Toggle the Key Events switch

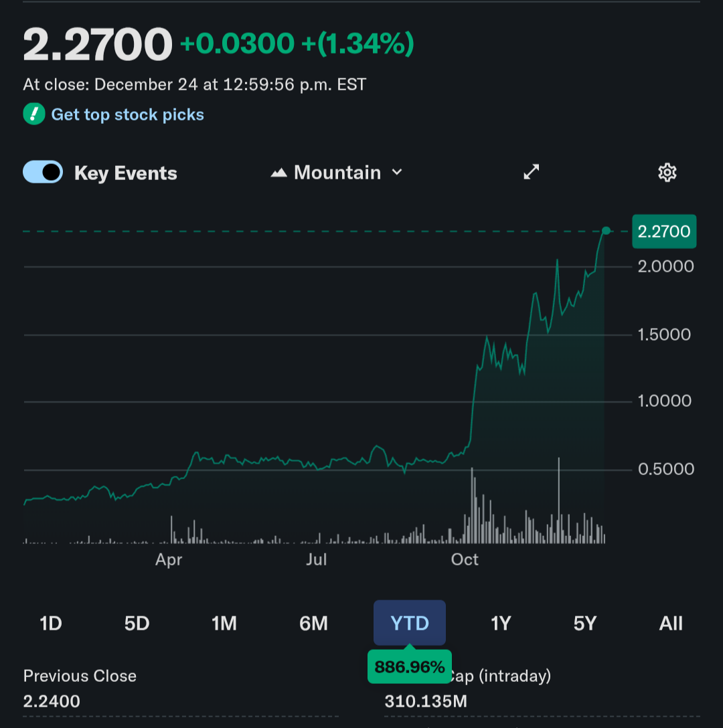click(x=43, y=172)
